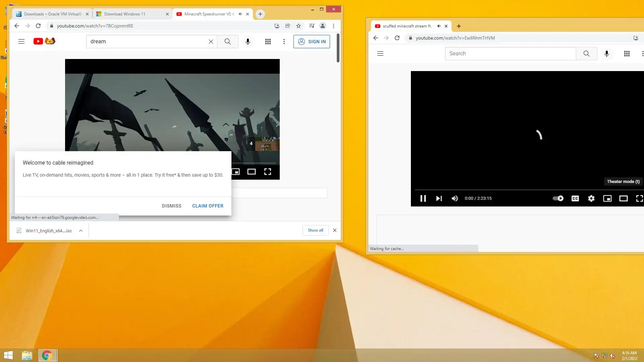Enter fullscreen on the left video player
The height and width of the screenshot is (362, 644).
coord(267,172)
